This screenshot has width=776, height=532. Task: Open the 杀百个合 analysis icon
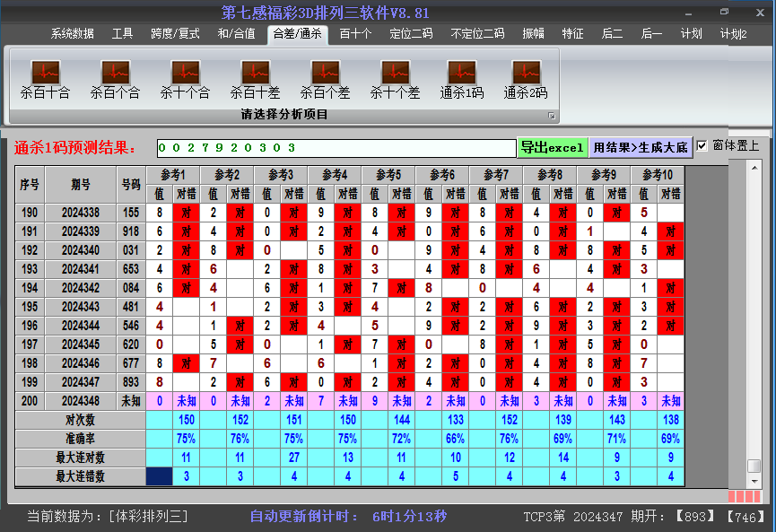coord(116,79)
